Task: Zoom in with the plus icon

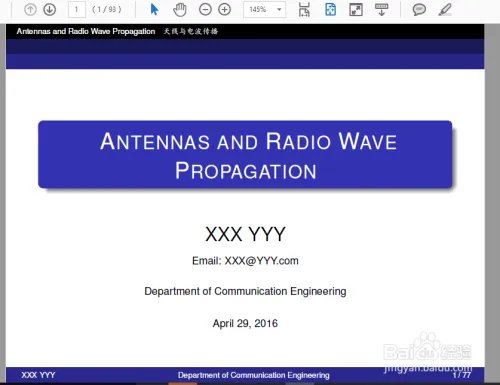Action: click(x=224, y=9)
